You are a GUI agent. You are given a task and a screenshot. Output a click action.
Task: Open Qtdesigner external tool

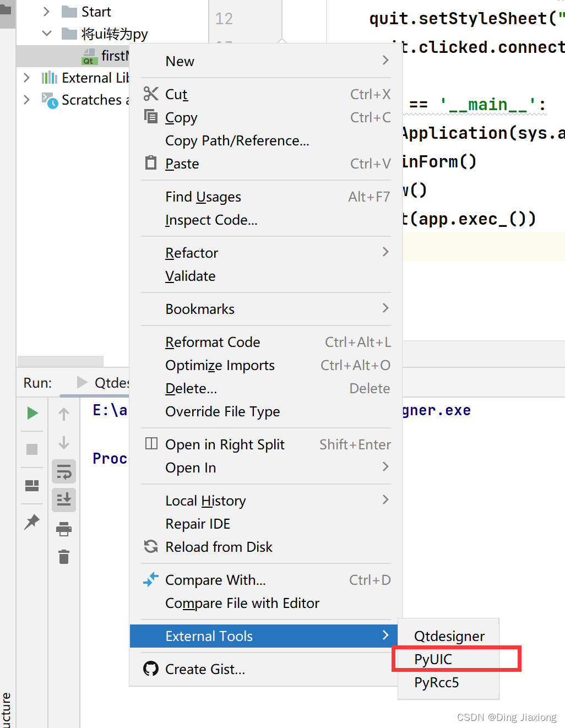449,636
